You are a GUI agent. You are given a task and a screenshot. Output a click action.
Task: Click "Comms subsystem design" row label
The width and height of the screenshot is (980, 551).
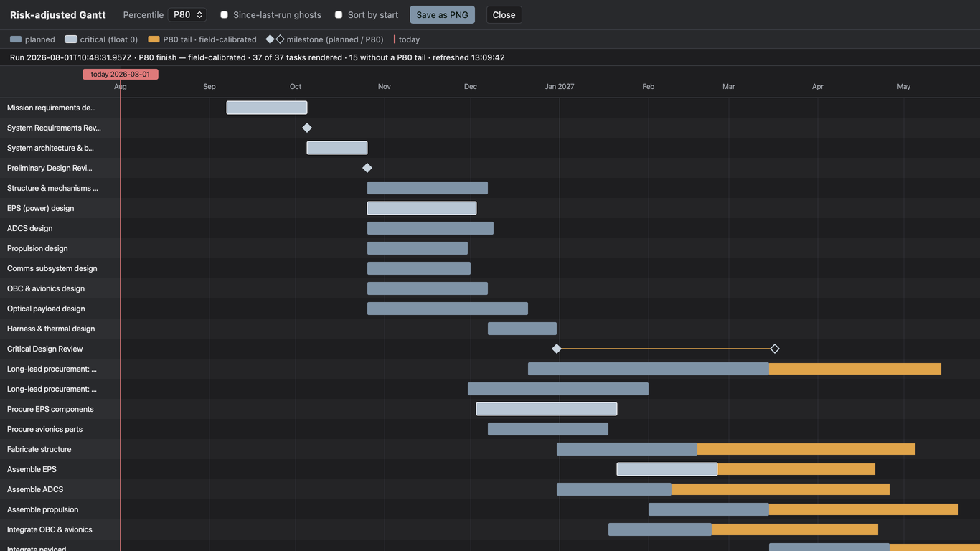coord(52,268)
